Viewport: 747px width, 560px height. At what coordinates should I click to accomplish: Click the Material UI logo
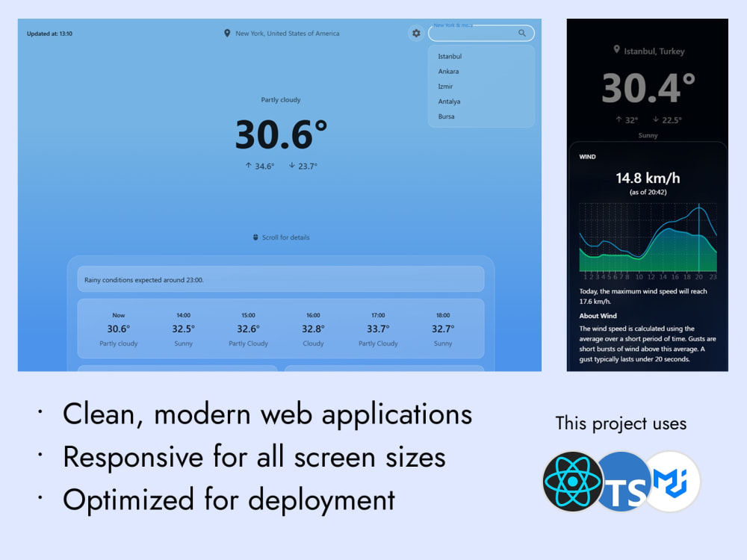[672, 482]
